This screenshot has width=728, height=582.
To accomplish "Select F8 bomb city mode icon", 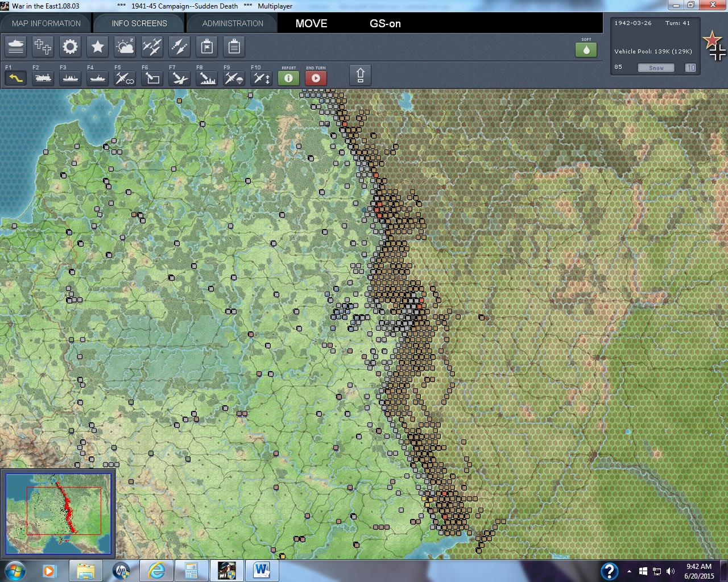I will point(207,77).
